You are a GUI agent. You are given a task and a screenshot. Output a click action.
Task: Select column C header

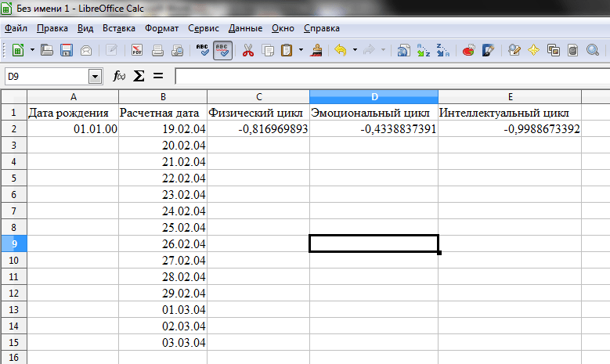[x=258, y=97]
